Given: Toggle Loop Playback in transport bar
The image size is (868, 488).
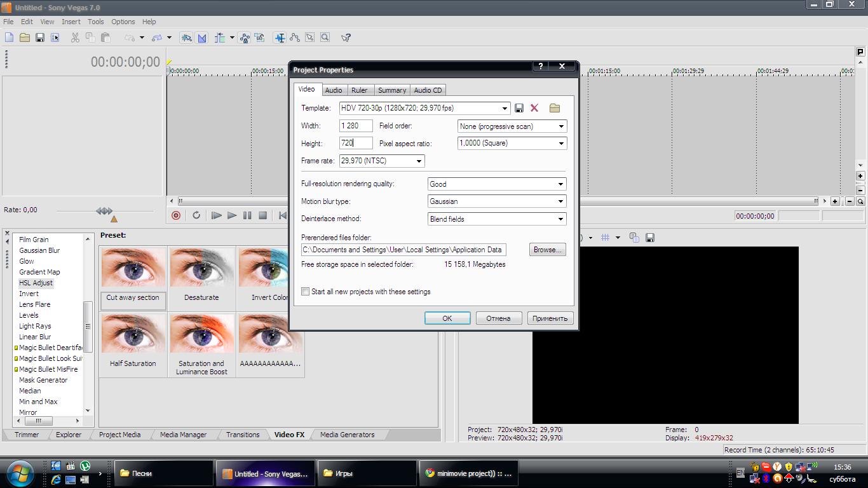Looking at the screenshot, I should (196, 215).
